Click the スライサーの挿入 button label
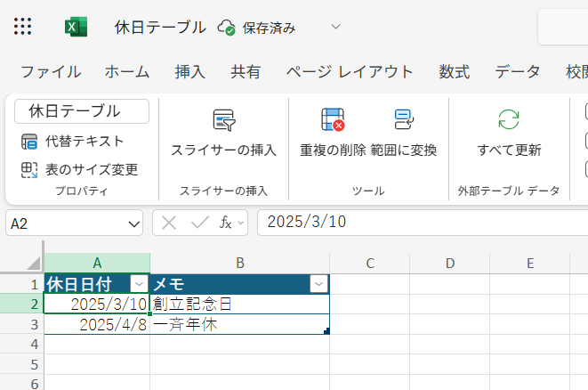Image resolution: width=588 pixels, height=390 pixels. 224,150
